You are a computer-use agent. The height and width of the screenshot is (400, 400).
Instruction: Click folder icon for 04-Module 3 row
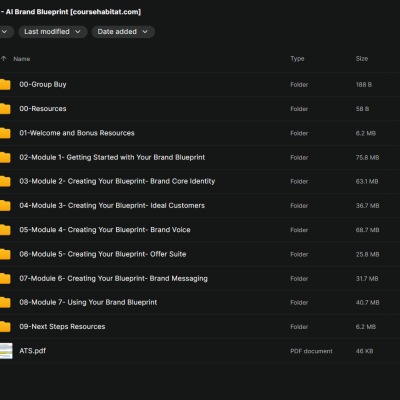[x=5, y=206]
